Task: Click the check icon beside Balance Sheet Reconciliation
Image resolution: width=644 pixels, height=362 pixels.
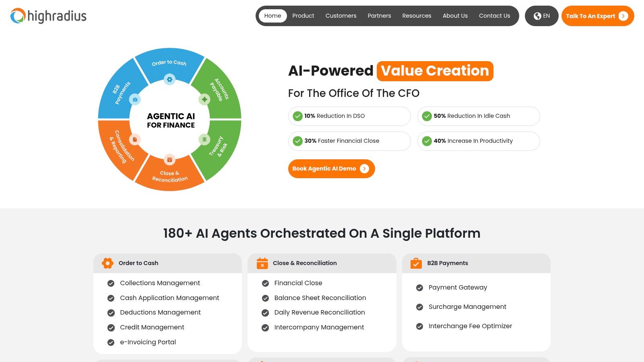Action: (265, 298)
